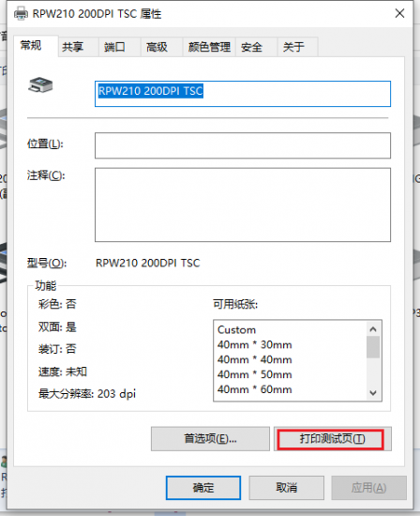Click the 型号 value RPW210 200DPI TSC
This screenshot has width=420, height=516.
click(x=148, y=263)
